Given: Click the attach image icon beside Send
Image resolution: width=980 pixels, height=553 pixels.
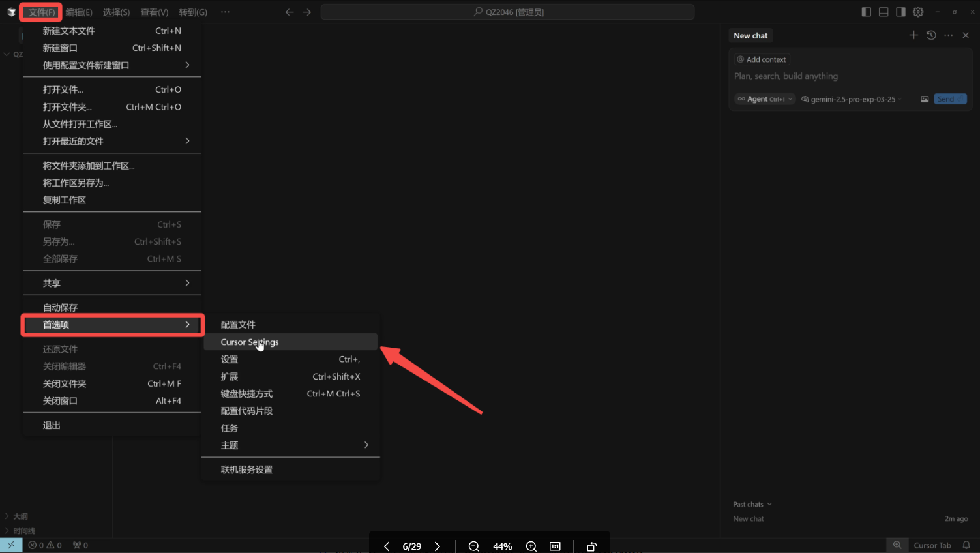Looking at the screenshot, I should 925,99.
